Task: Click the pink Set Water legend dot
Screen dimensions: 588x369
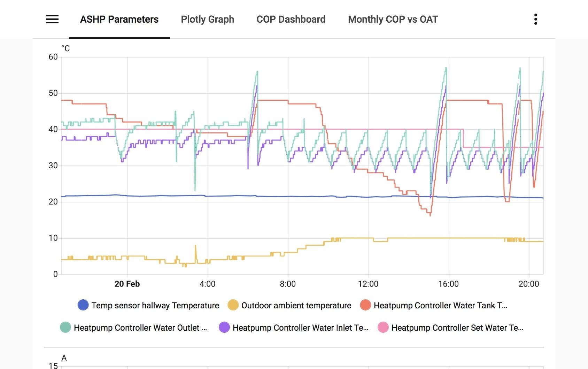Action: coord(383,328)
